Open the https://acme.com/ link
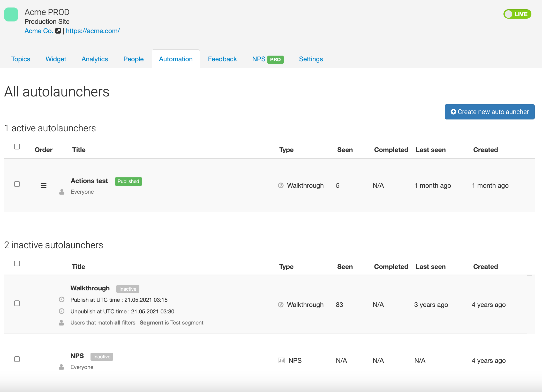The image size is (542, 392). pos(93,31)
